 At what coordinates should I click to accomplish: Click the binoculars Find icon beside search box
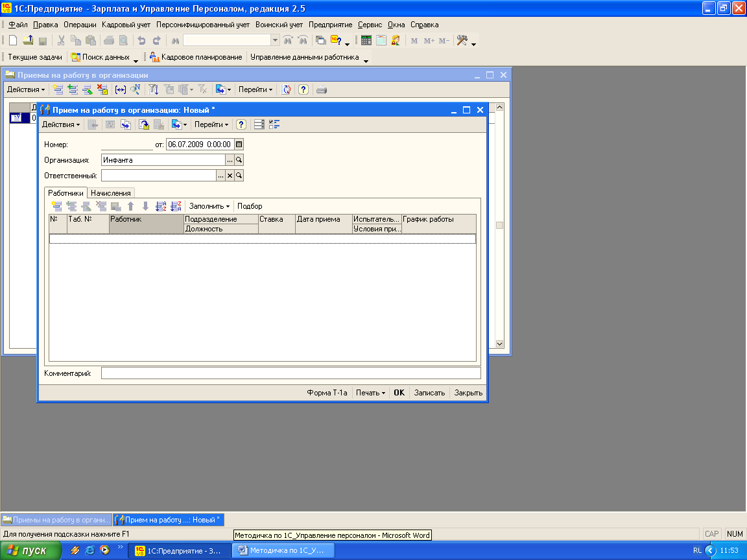point(175,40)
